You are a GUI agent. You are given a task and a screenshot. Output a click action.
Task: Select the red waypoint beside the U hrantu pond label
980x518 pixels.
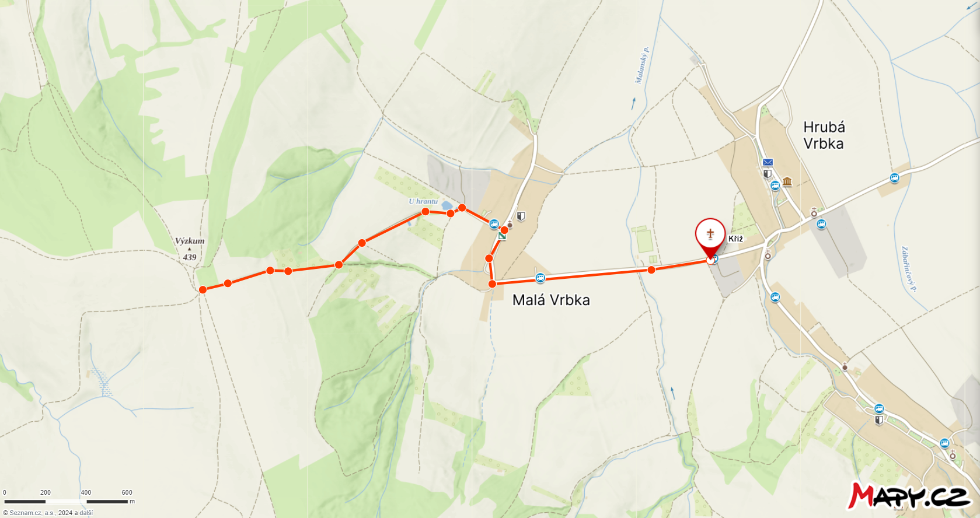coord(426,211)
